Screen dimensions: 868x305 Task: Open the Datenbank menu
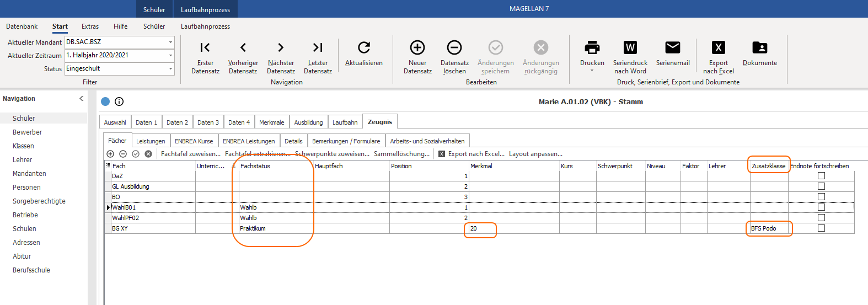[x=22, y=26]
